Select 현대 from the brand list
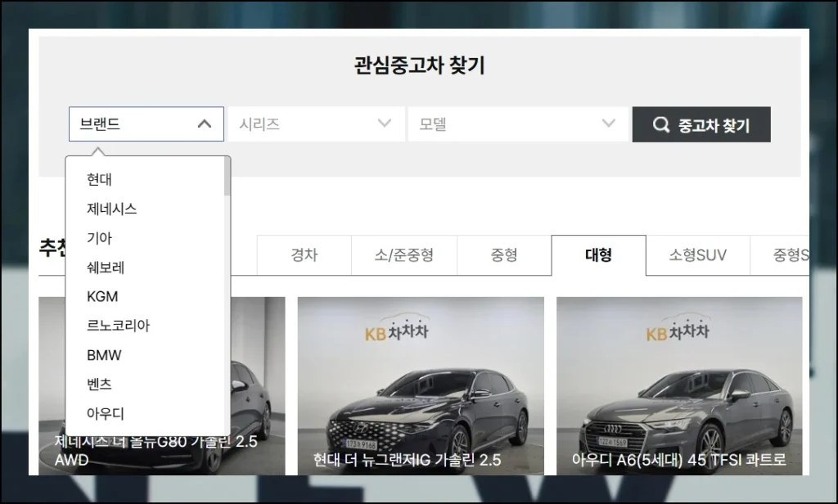 [99, 179]
